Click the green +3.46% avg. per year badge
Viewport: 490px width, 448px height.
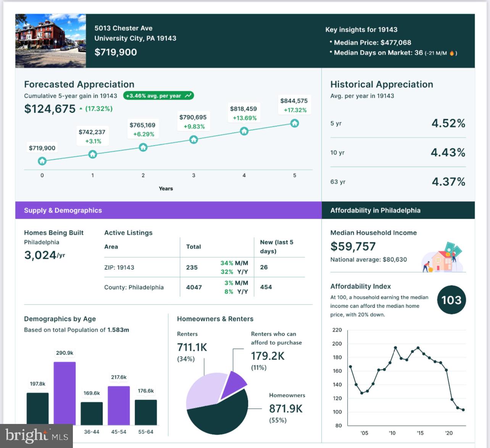point(158,96)
